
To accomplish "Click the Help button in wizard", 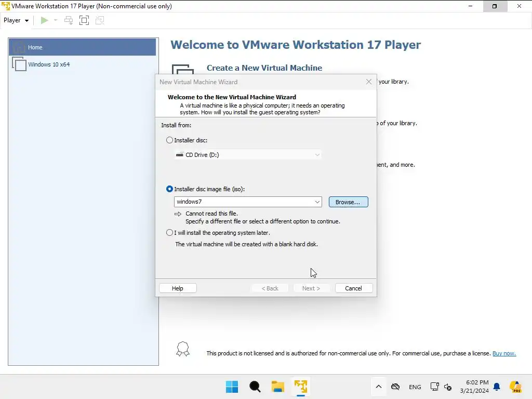I will (x=178, y=288).
